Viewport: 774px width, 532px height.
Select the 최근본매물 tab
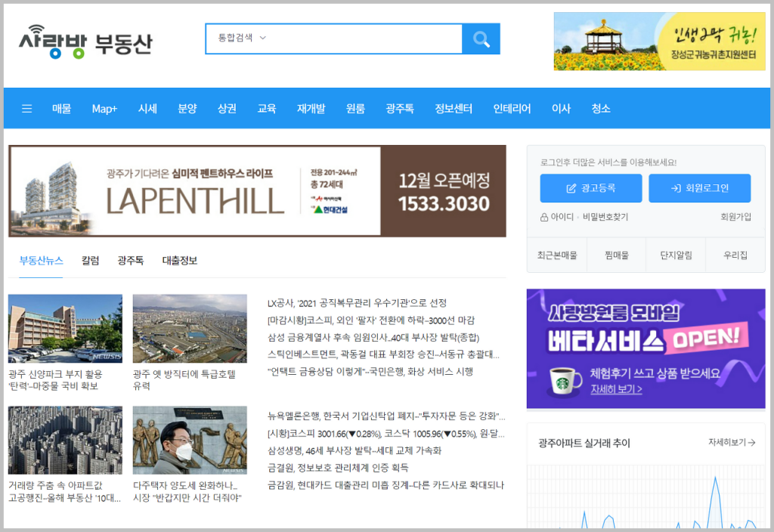[x=557, y=255]
